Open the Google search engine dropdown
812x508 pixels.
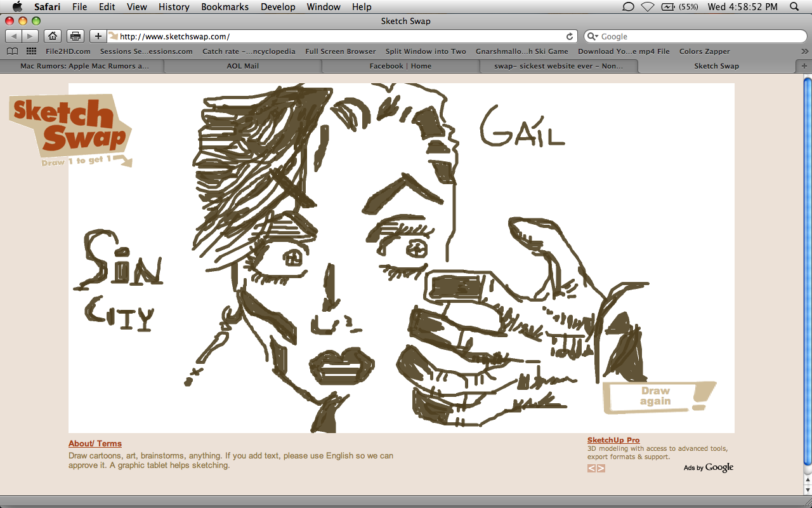593,36
